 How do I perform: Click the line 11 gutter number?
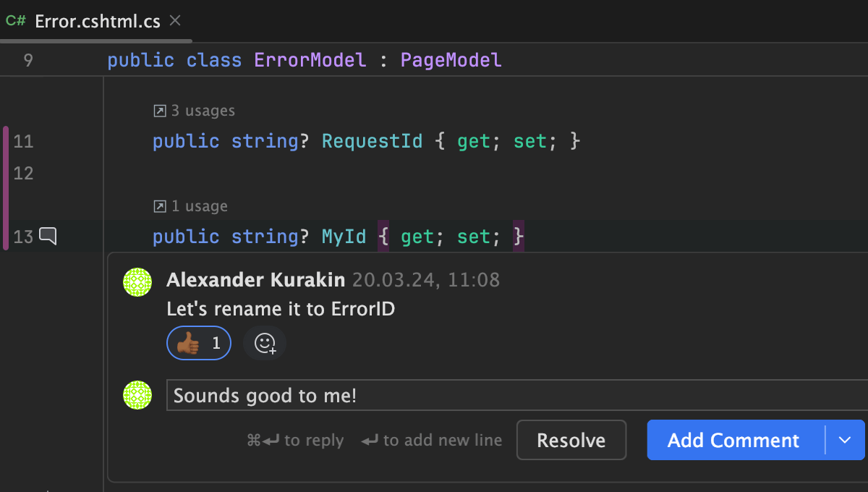(23, 140)
